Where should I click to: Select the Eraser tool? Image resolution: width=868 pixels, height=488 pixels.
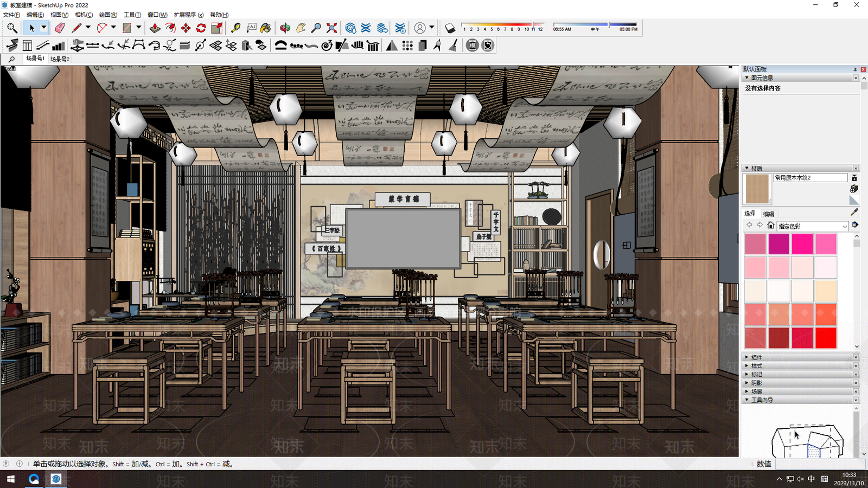point(60,28)
